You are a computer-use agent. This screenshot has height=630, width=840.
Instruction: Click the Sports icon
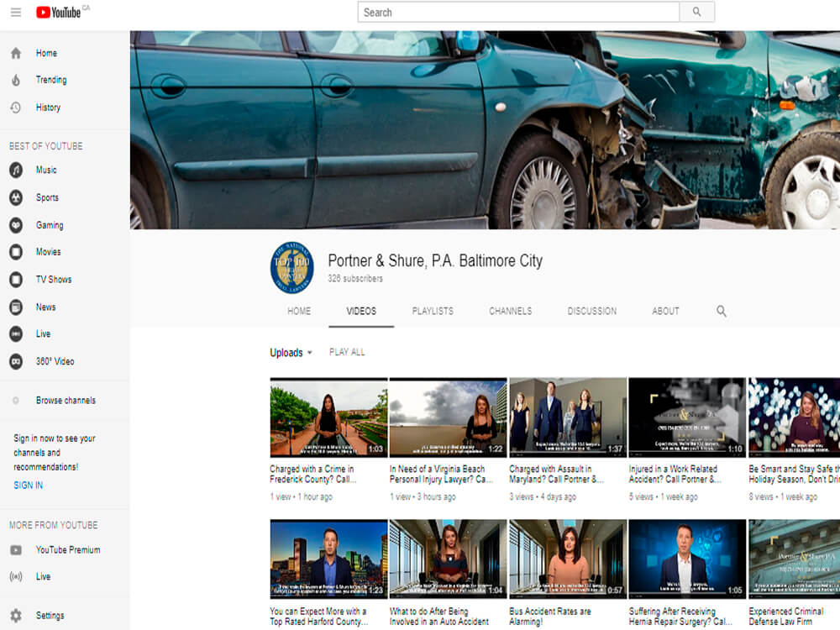[x=16, y=197]
